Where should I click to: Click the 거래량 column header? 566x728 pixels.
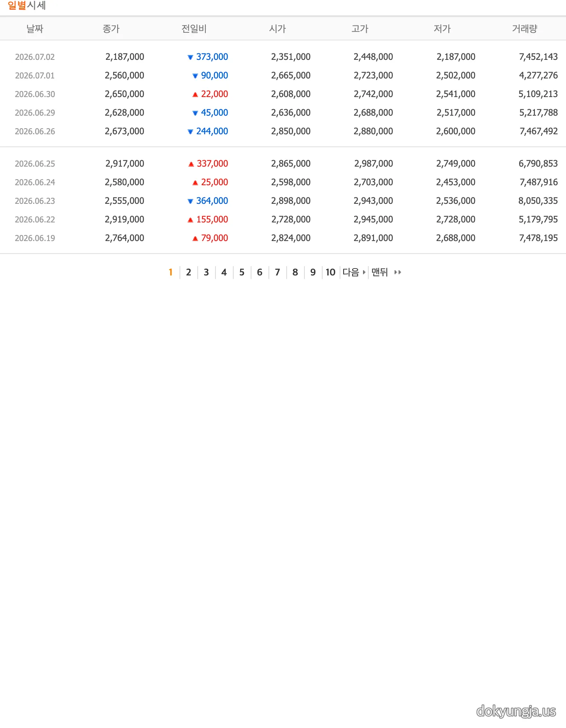tap(525, 29)
